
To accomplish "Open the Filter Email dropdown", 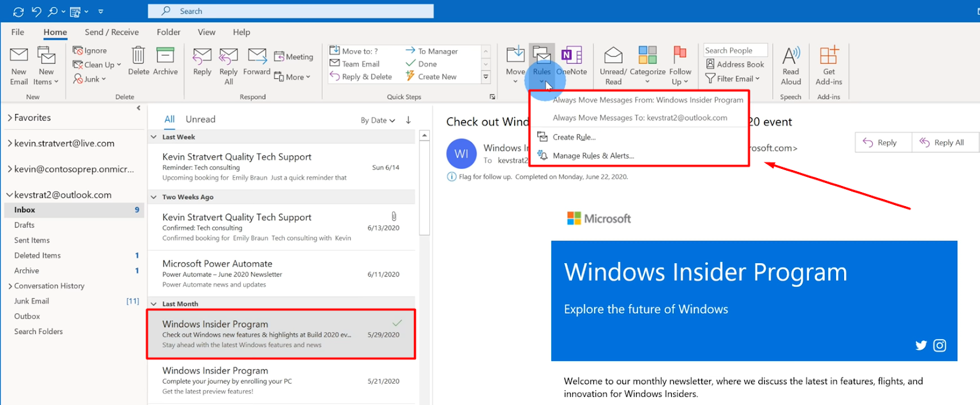I will pos(733,78).
